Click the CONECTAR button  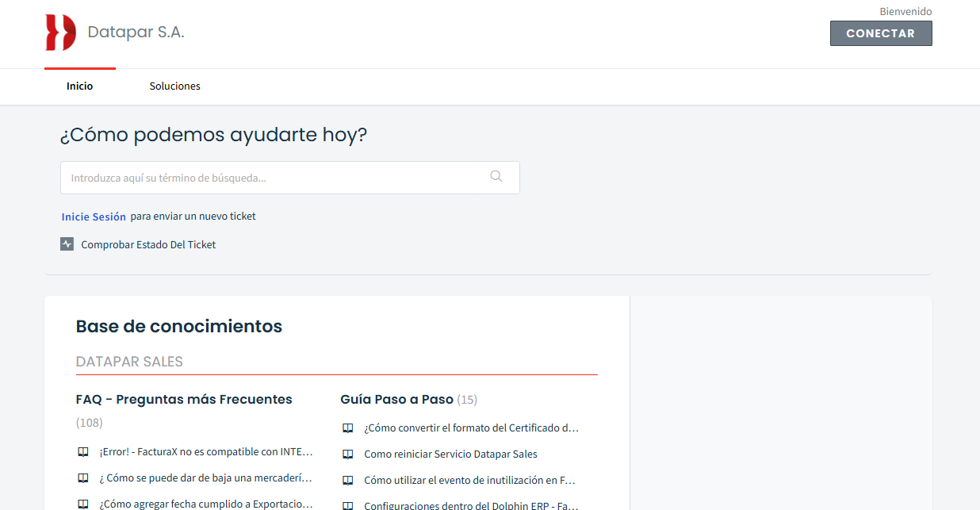tap(881, 33)
